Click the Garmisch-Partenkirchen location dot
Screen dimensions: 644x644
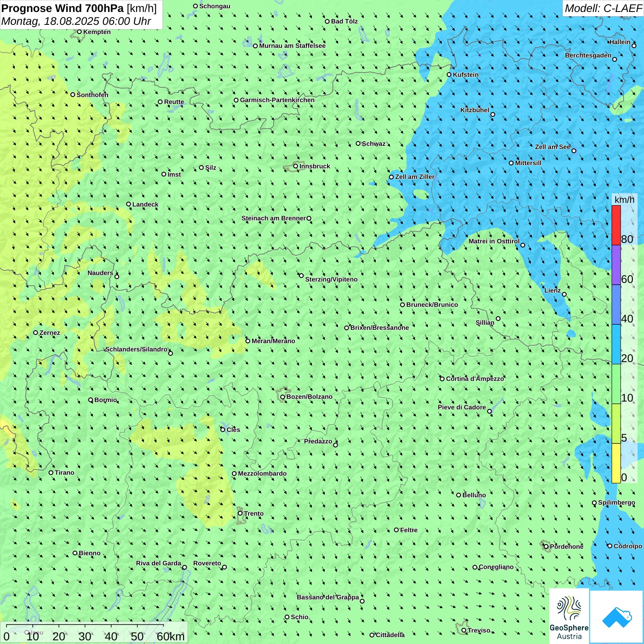coord(236,100)
